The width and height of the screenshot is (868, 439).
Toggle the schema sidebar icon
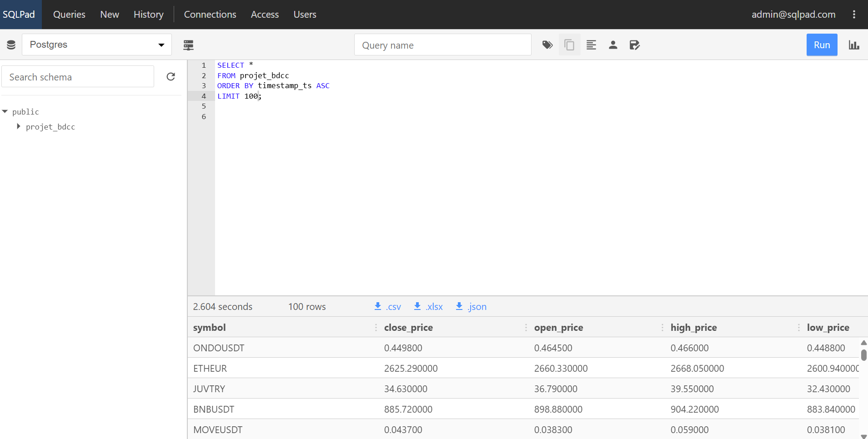click(188, 45)
